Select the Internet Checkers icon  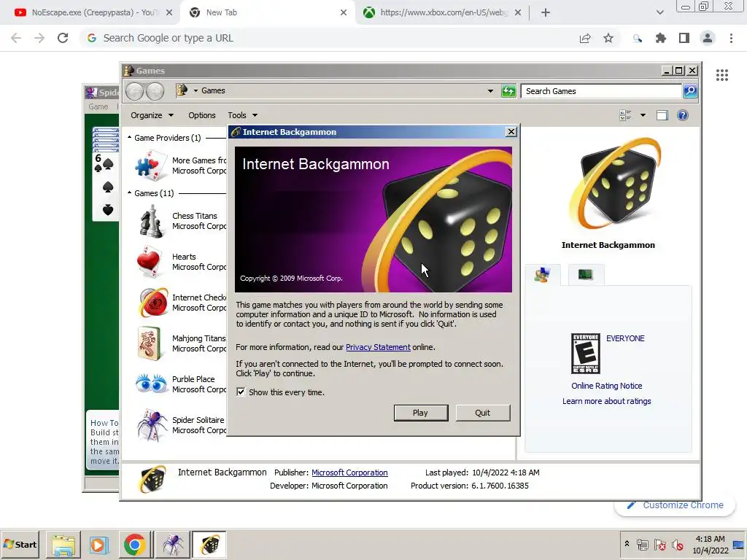(153, 303)
